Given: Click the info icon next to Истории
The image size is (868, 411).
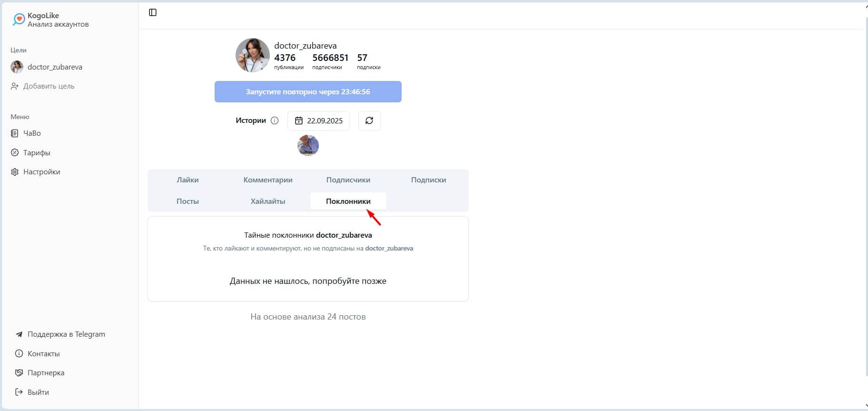Looking at the screenshot, I should pyautogui.click(x=275, y=120).
